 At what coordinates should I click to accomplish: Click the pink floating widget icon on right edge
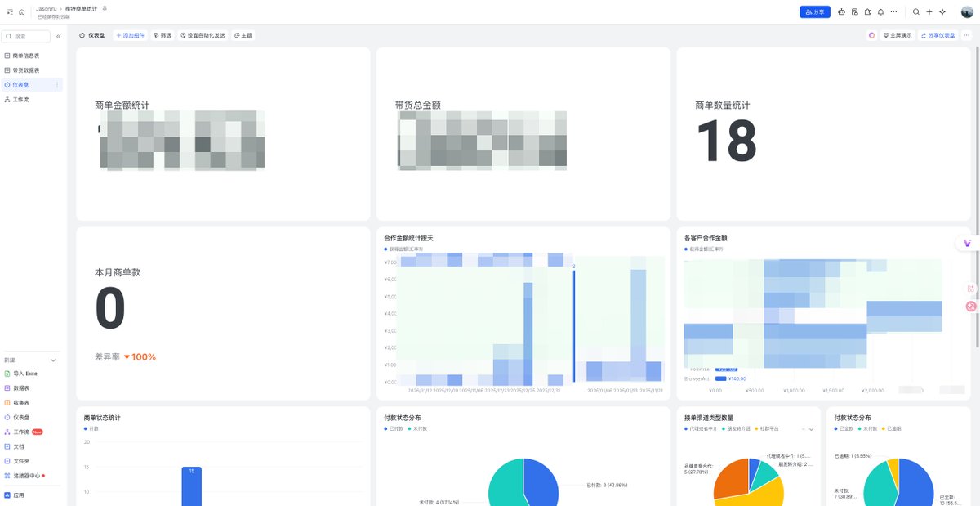[x=971, y=289]
